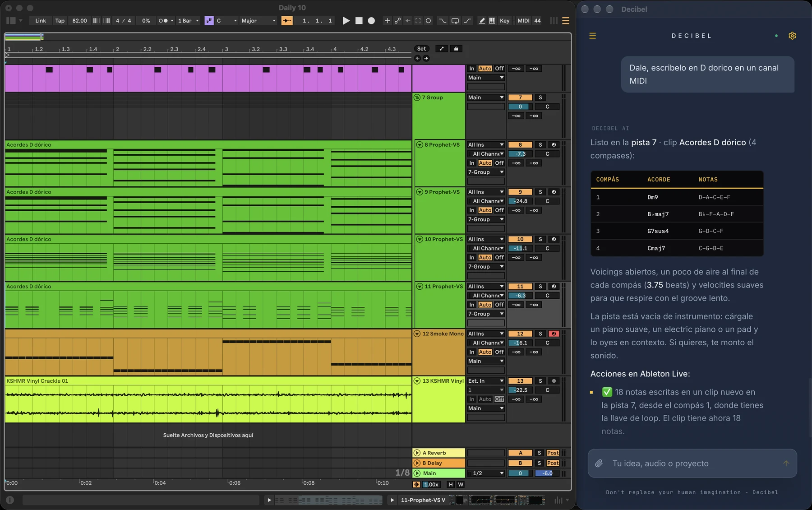The image size is (812, 510).
Task: Click the Stop button in transport
Action: pyautogui.click(x=359, y=21)
